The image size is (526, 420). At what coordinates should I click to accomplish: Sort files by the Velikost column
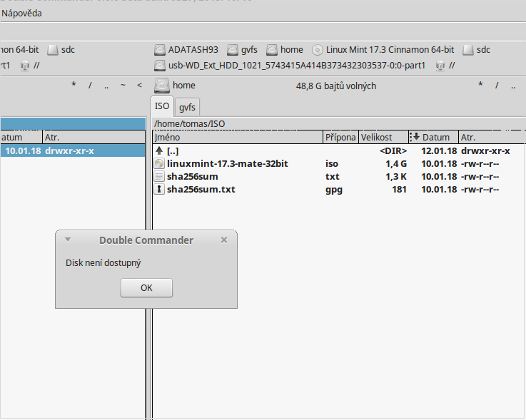click(376, 137)
